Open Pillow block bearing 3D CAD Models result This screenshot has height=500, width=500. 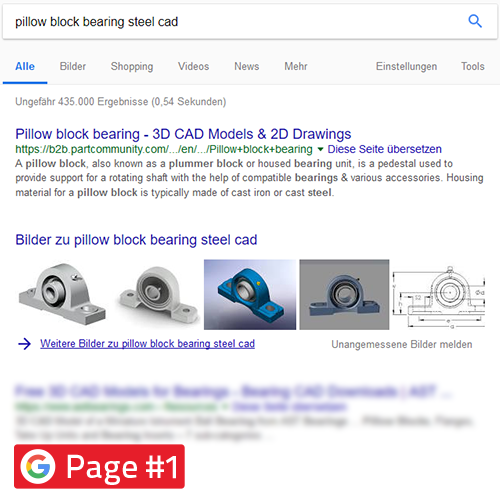coord(183,134)
